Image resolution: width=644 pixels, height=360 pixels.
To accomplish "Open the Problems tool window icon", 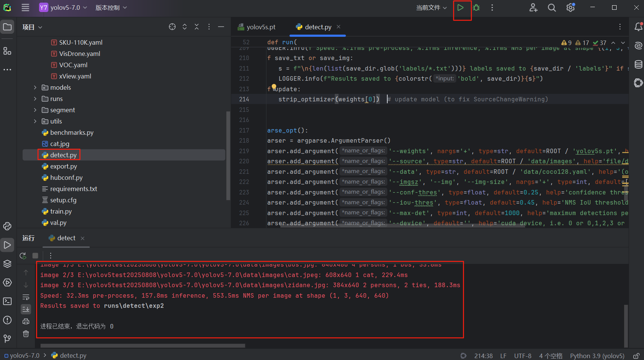I will (7, 320).
